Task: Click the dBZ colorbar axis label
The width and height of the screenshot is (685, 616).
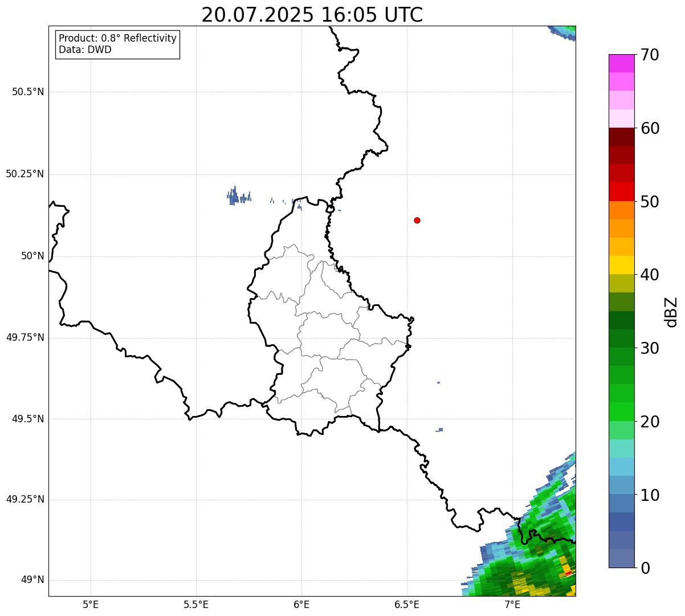Action: (x=671, y=312)
